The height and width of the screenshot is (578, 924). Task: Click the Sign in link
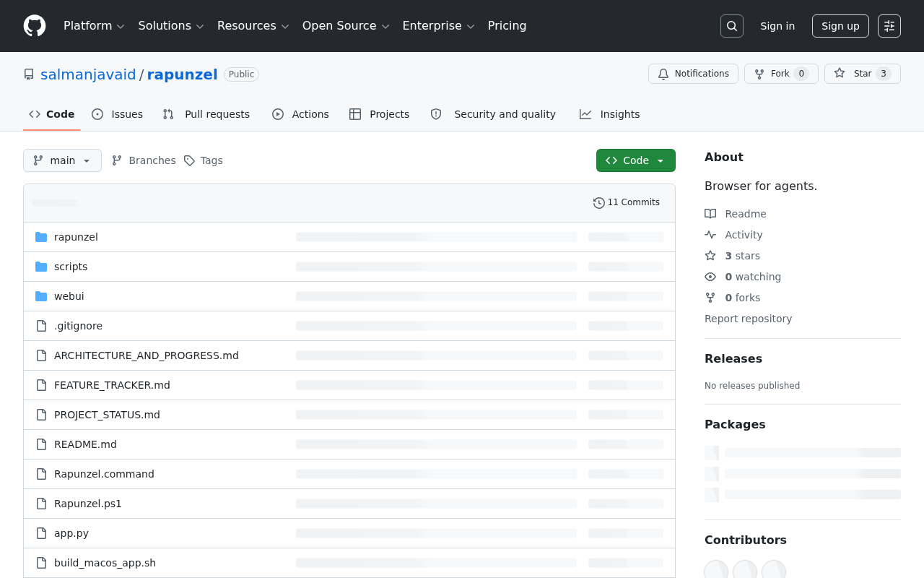coord(777,26)
